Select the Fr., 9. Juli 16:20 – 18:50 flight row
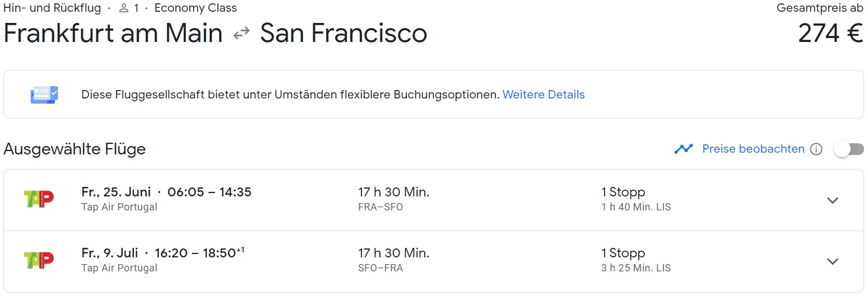The height and width of the screenshot is (296, 868). 434,261
